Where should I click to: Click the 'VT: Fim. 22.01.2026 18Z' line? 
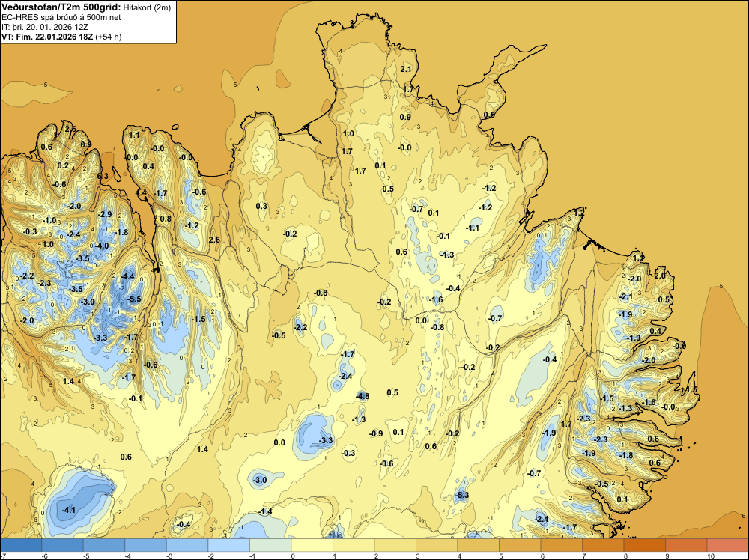click(x=47, y=37)
